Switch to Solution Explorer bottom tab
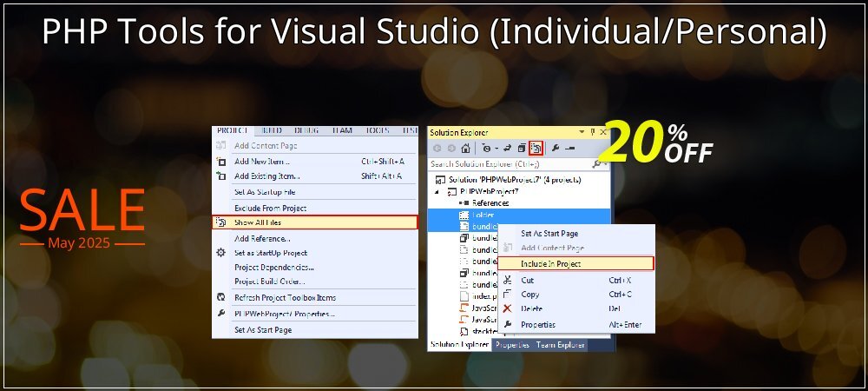Screen dimensions: 868x391 [x=459, y=344]
